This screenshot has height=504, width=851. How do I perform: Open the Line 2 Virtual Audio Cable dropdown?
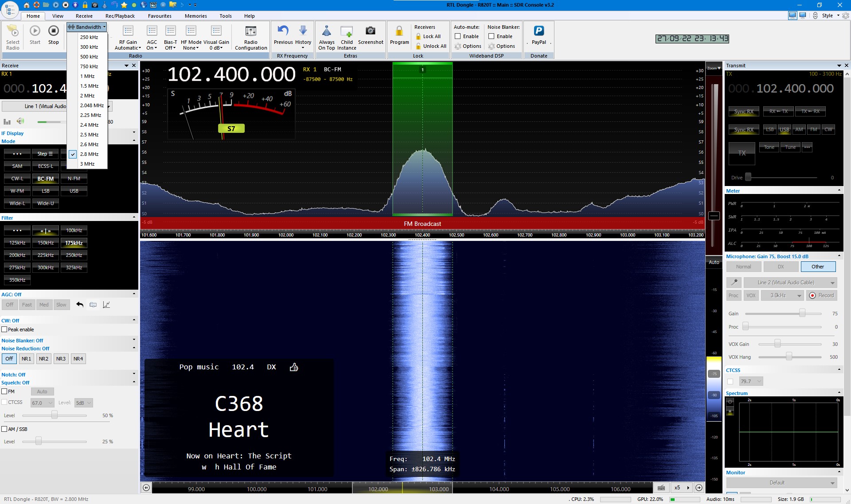[x=790, y=283]
